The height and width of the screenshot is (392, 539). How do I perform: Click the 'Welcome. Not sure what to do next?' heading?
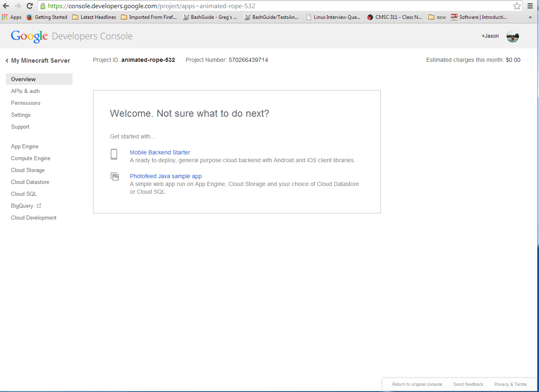pos(189,113)
